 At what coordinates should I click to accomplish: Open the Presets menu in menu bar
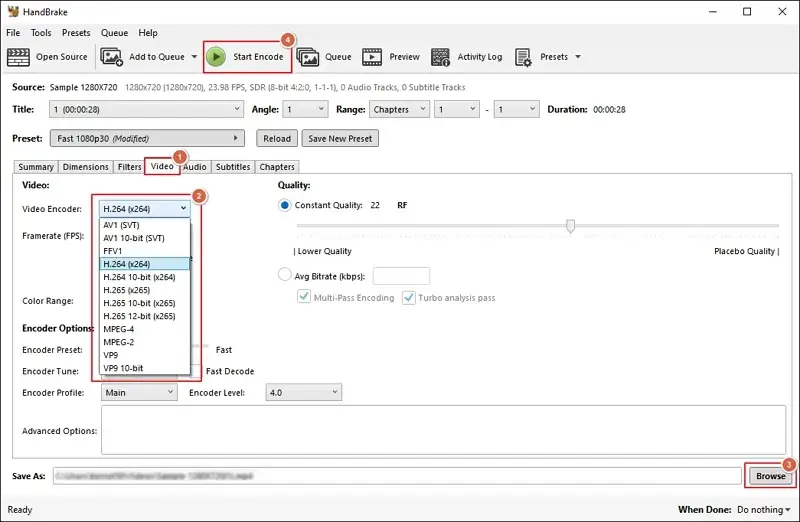pyautogui.click(x=76, y=33)
